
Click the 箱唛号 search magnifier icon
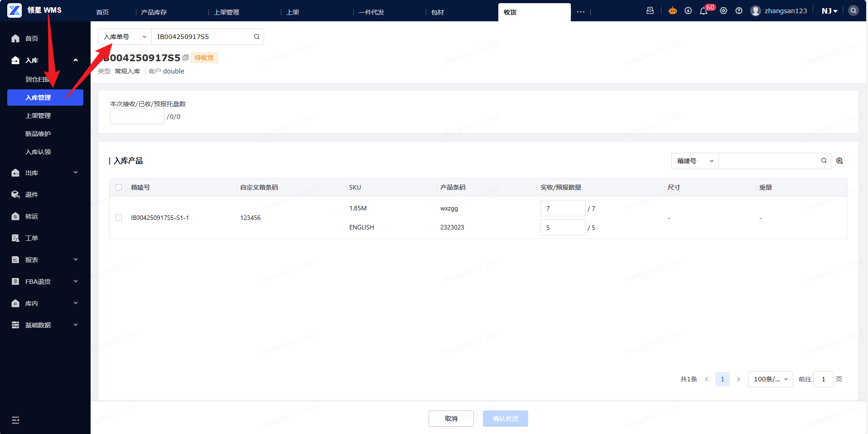point(824,161)
